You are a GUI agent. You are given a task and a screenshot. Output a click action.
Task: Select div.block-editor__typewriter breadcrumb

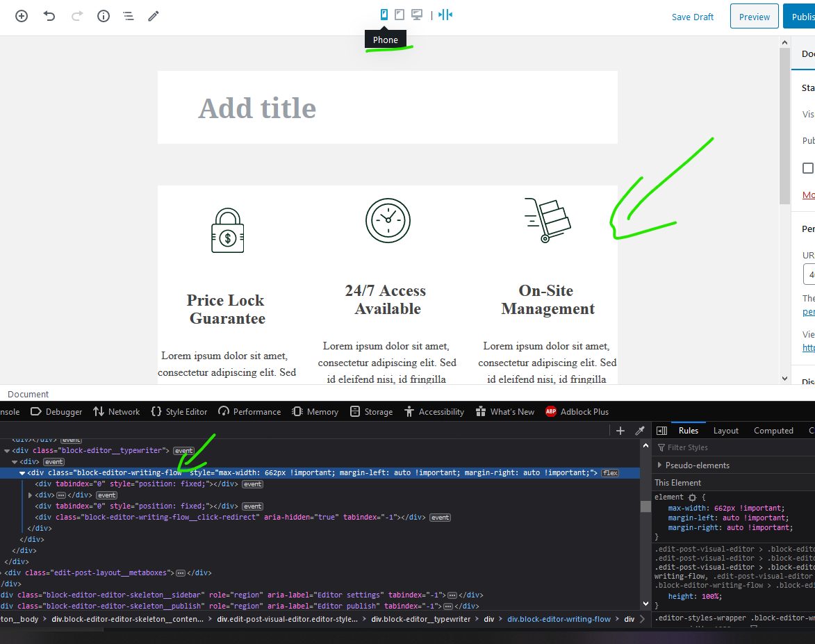[420, 619]
